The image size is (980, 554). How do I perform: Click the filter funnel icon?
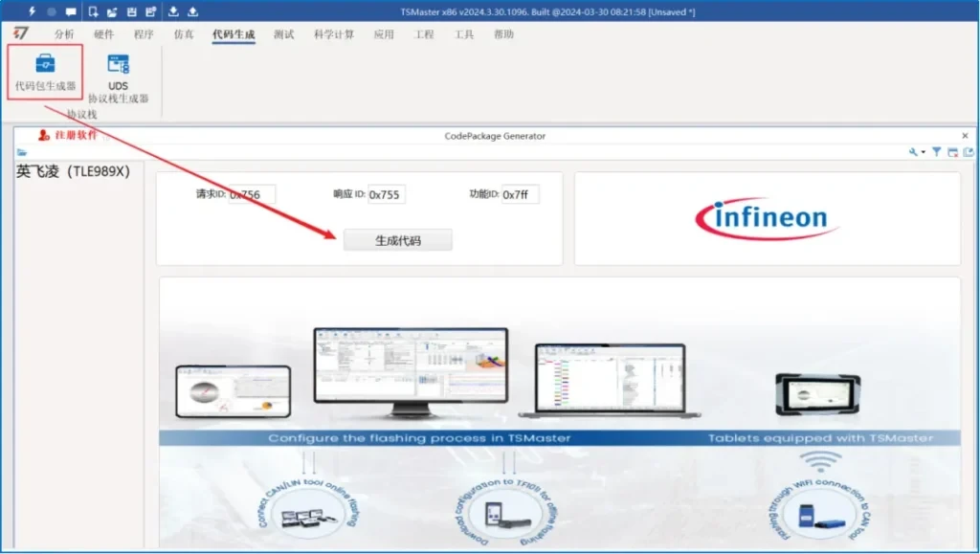point(937,152)
